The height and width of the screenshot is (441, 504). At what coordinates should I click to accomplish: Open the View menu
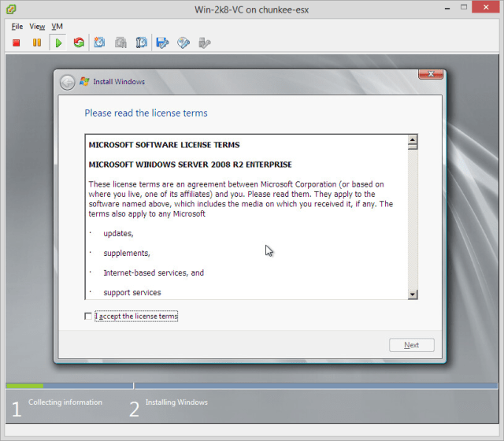tap(37, 27)
